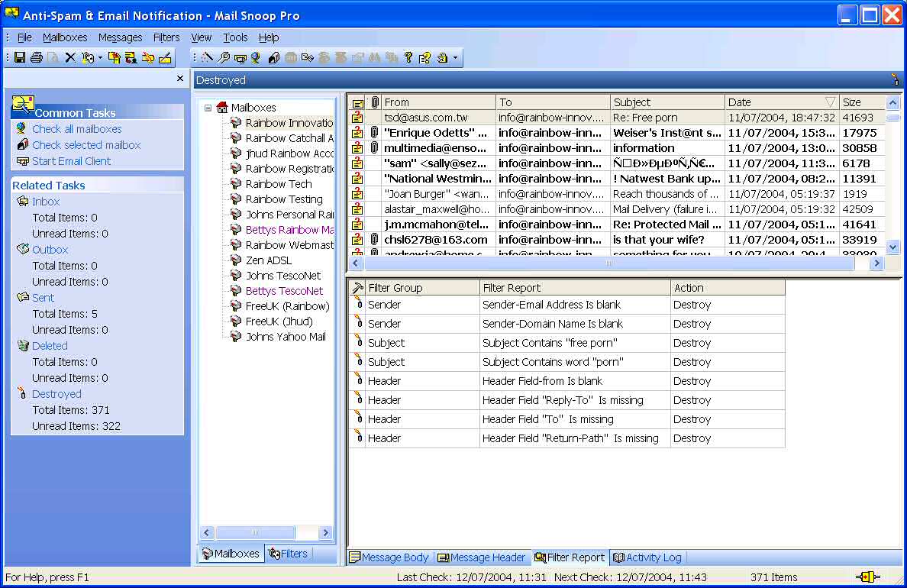Image resolution: width=907 pixels, height=588 pixels.
Task: Select the 'Subject Contains "free porn"' filter row
Action: (566, 343)
